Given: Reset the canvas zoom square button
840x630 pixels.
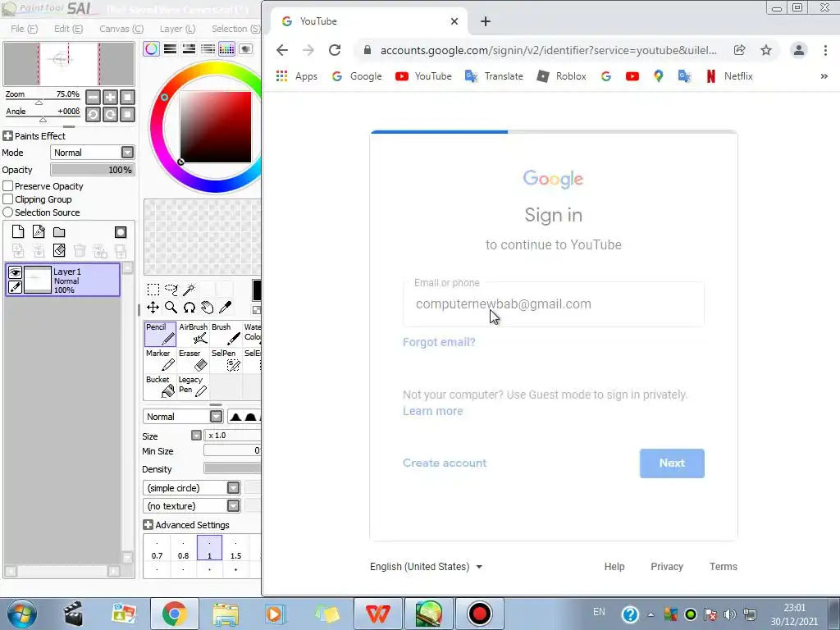Looking at the screenshot, I should 127,97.
